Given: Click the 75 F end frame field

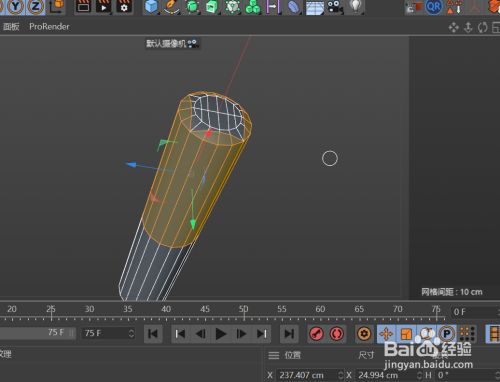Looking at the screenshot, I should pos(105,333).
